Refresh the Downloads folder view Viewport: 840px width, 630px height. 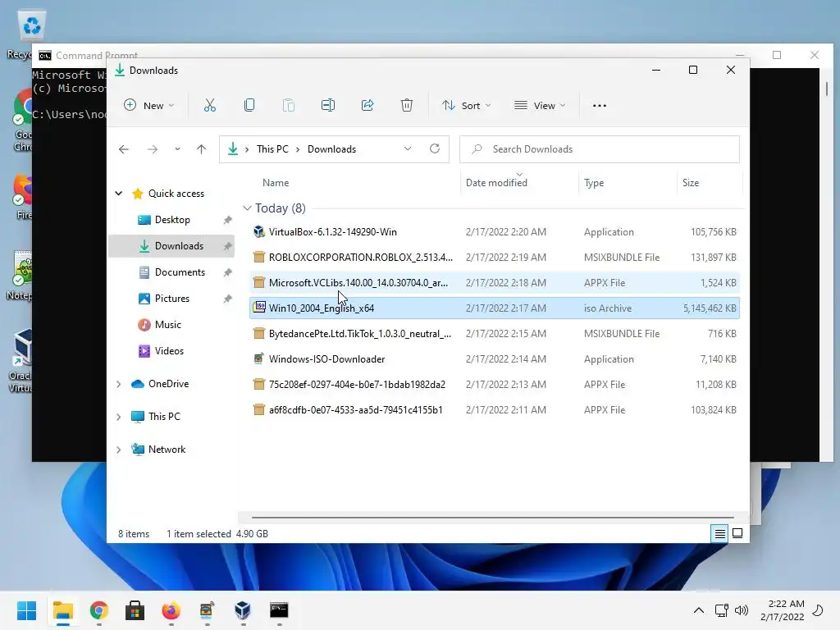point(435,149)
